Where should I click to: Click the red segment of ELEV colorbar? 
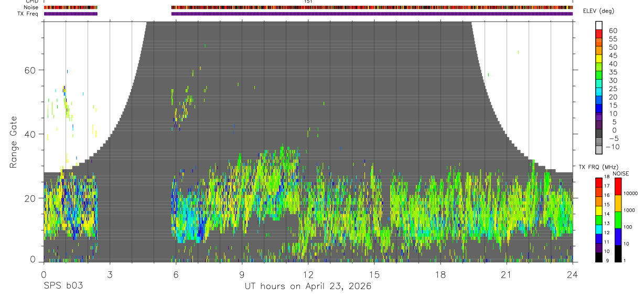point(599,34)
